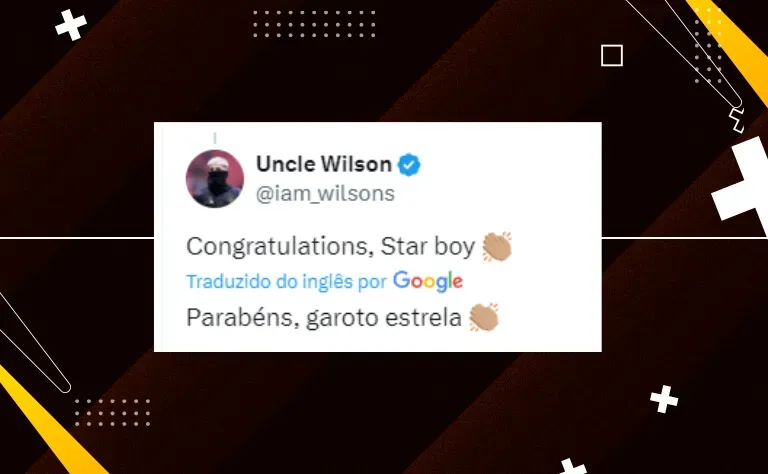768x474 pixels.
Task: Select the Congratulations, Star boy text
Action: [x=331, y=246]
